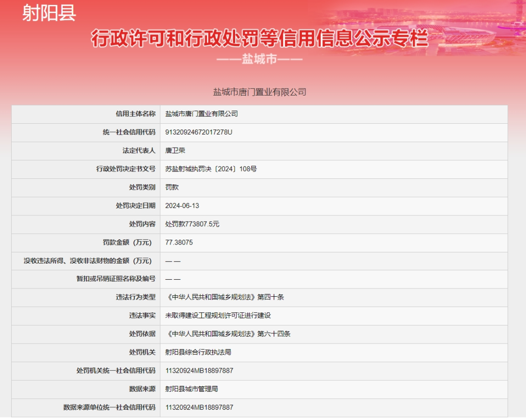
Task: Select the 处罚机关统一社会信用代码 label
Action: (x=116, y=371)
